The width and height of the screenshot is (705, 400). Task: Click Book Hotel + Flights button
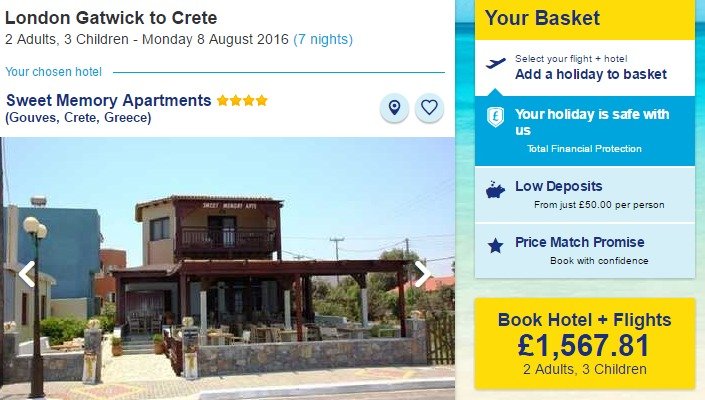(585, 343)
